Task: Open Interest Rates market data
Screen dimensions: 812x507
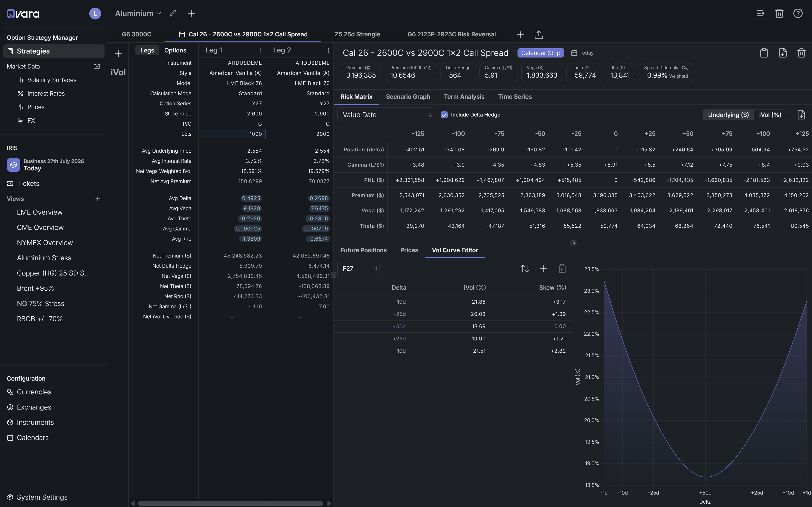Action: coord(46,93)
